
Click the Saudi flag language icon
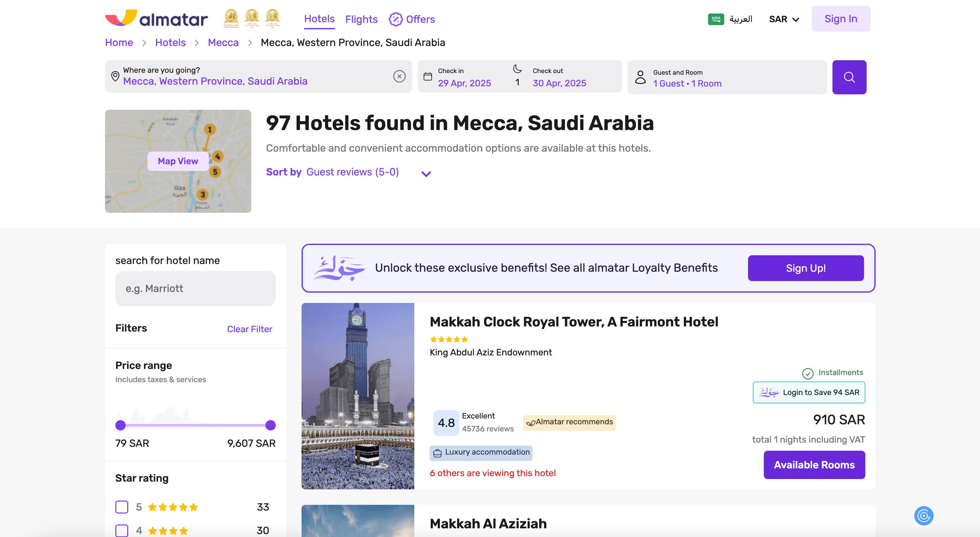(x=716, y=19)
